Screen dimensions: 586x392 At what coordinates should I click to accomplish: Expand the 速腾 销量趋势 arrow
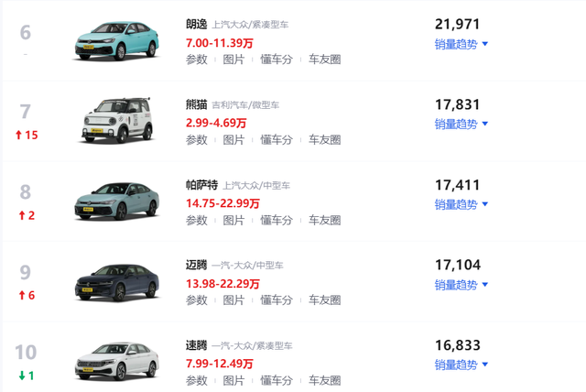click(x=484, y=365)
